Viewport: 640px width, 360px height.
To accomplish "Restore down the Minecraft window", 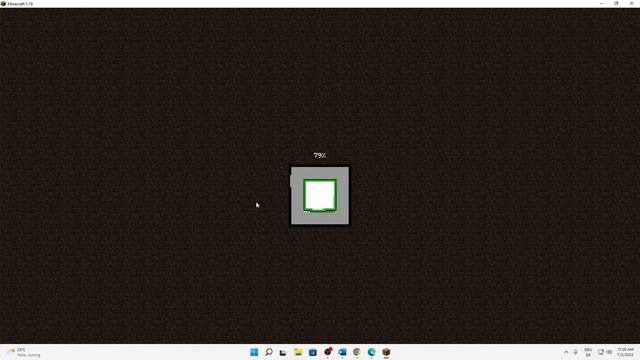I will tap(616, 4).
